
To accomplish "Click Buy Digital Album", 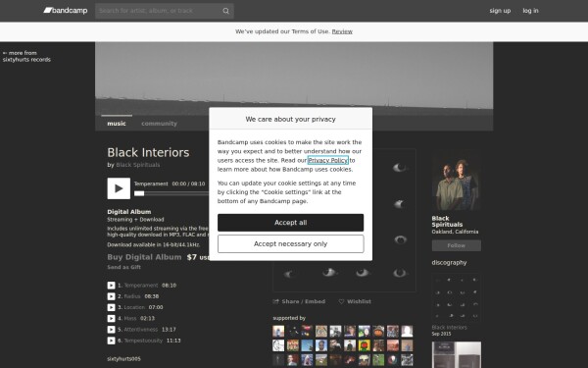I will click(144, 257).
